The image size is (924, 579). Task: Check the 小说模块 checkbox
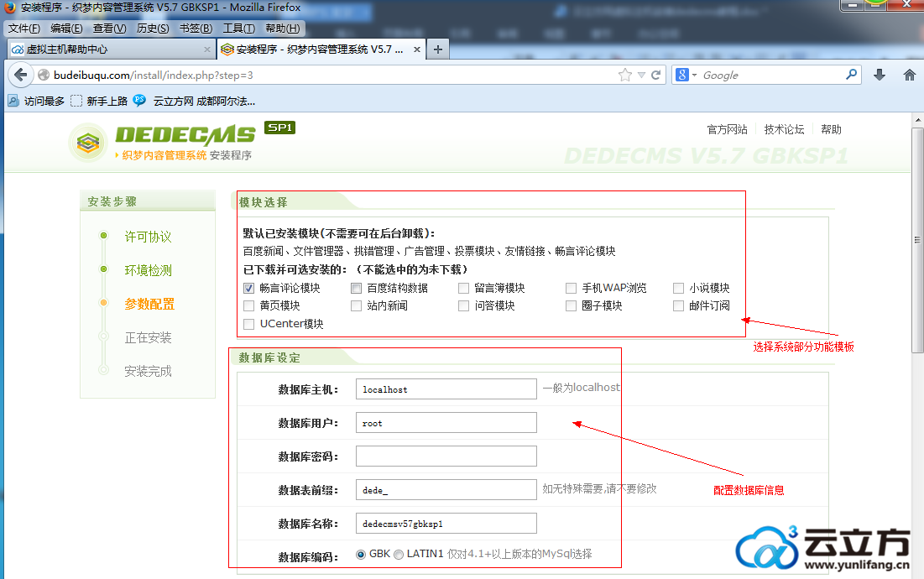coord(679,288)
